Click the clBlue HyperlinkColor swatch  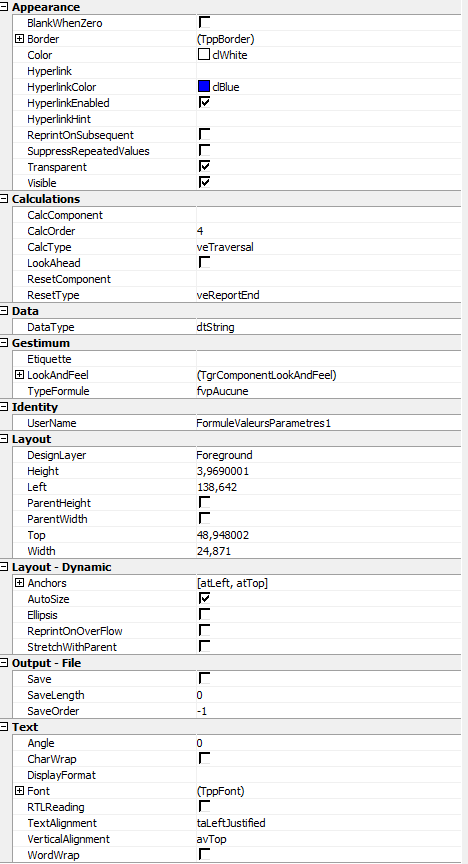point(204,87)
